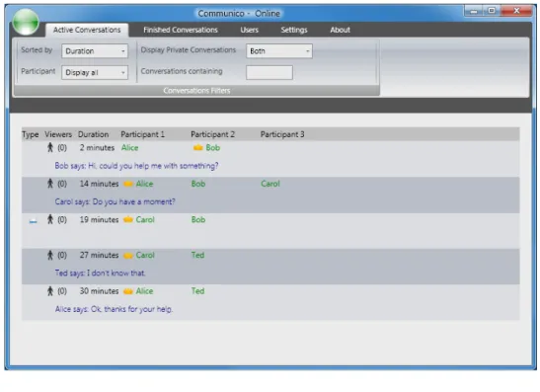Click the '19 minutes' duration cell
The height and width of the screenshot is (392, 540).
click(99, 219)
